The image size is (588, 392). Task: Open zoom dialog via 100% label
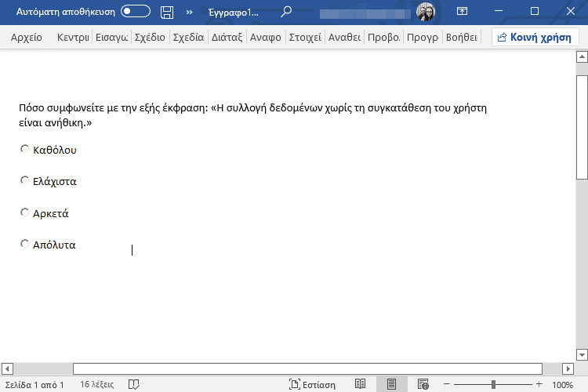(562, 384)
